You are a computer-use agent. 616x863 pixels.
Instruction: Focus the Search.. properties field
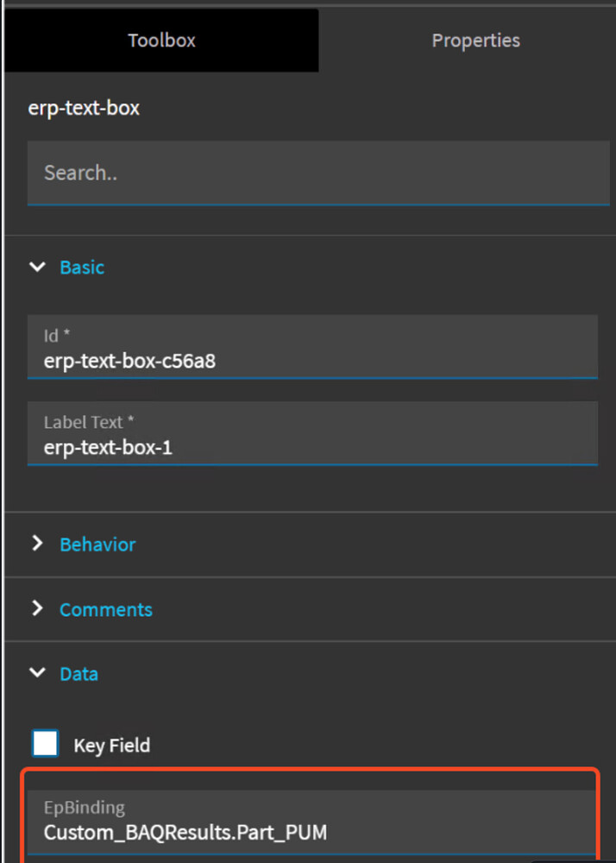pos(318,173)
